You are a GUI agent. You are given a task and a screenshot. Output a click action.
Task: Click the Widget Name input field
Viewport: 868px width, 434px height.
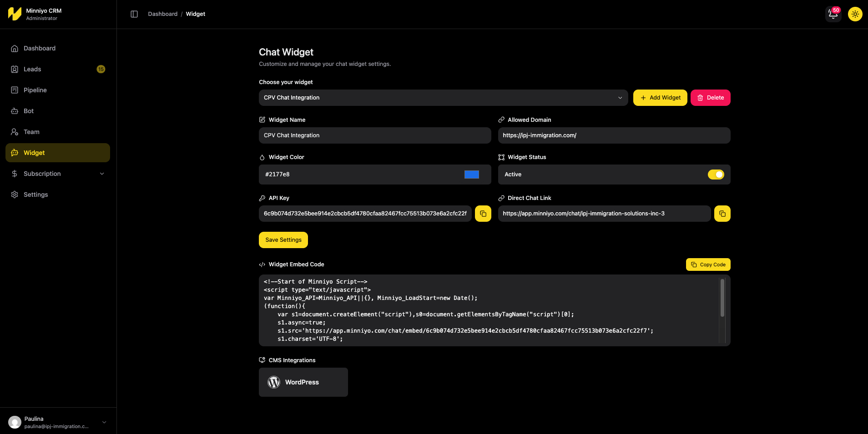coord(375,135)
